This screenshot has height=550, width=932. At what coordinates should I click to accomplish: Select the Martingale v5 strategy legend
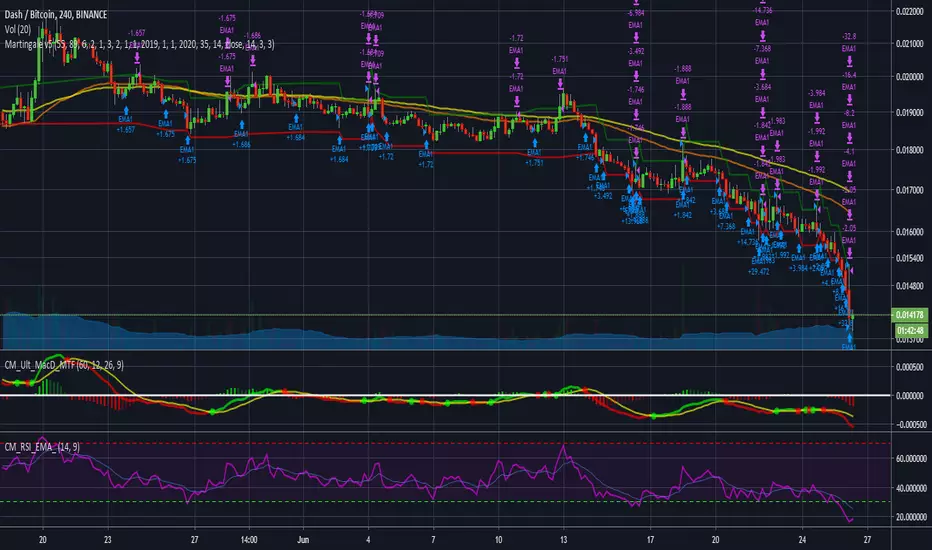click(x=139, y=44)
